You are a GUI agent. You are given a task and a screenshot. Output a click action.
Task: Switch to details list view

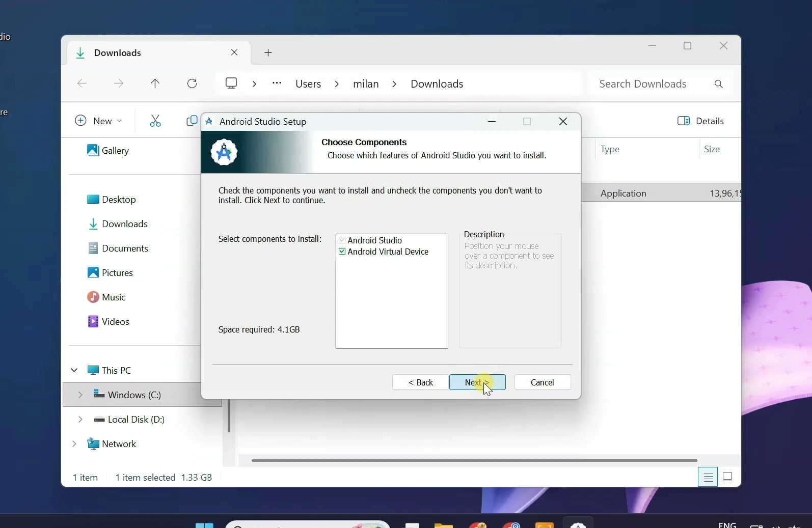tap(708, 477)
